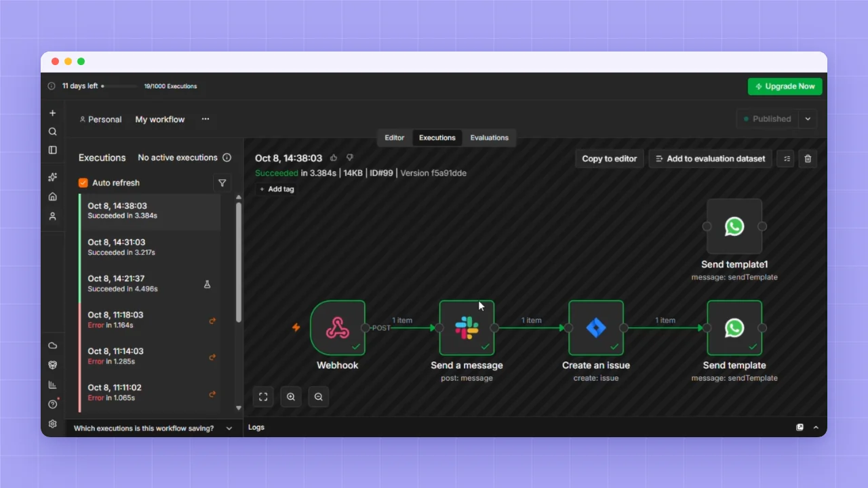Expand the Logs panel chevron
The width and height of the screenshot is (868, 488).
pos(816,428)
